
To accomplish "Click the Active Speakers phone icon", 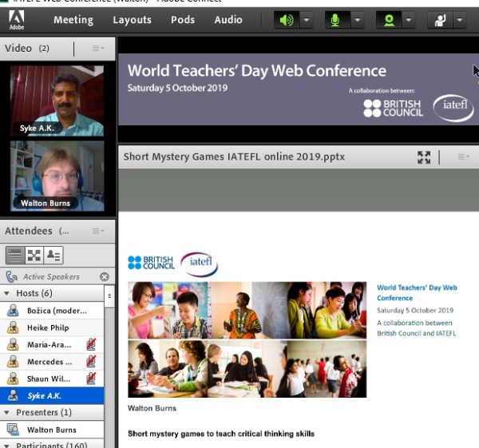I will click(12, 276).
